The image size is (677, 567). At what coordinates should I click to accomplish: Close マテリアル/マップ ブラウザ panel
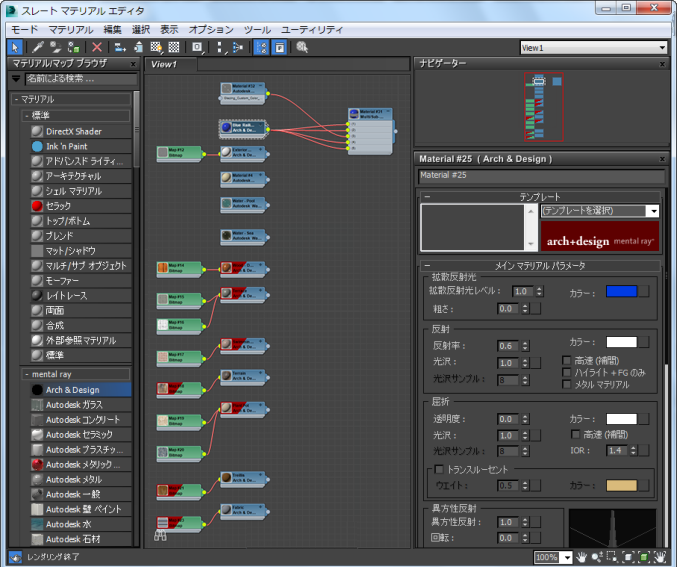click(133, 64)
